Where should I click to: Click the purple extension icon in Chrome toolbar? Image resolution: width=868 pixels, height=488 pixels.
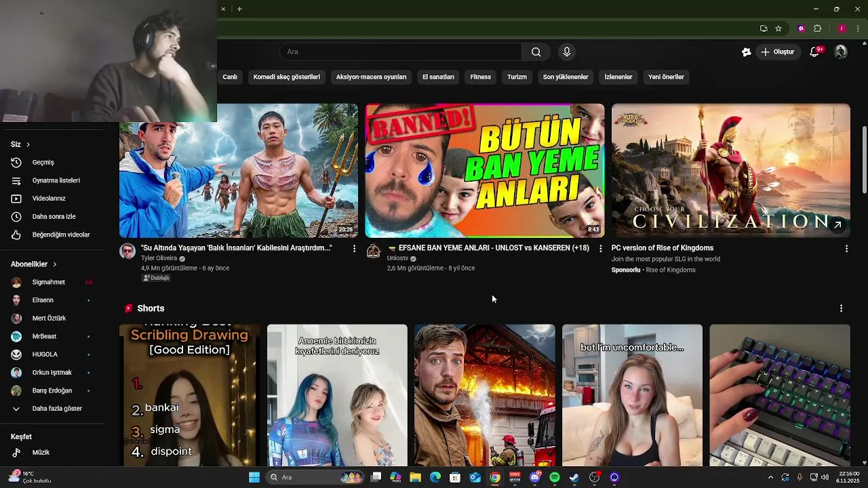tap(802, 28)
